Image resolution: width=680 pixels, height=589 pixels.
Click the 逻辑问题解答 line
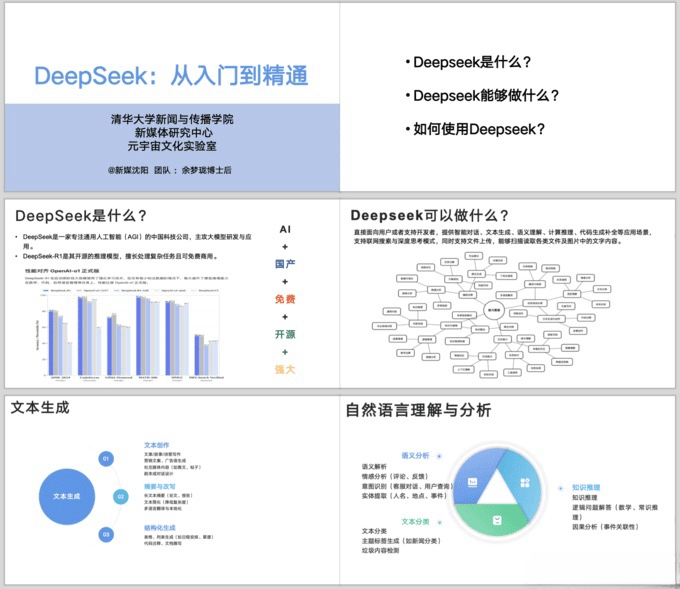(x=615, y=512)
